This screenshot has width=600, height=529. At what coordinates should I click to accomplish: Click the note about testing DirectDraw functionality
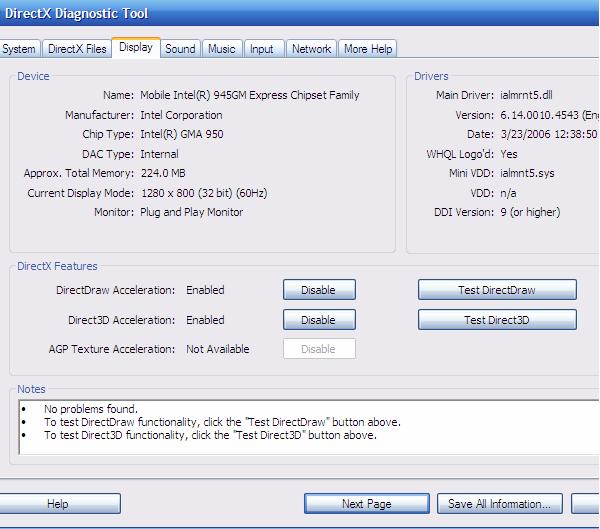tap(222, 422)
